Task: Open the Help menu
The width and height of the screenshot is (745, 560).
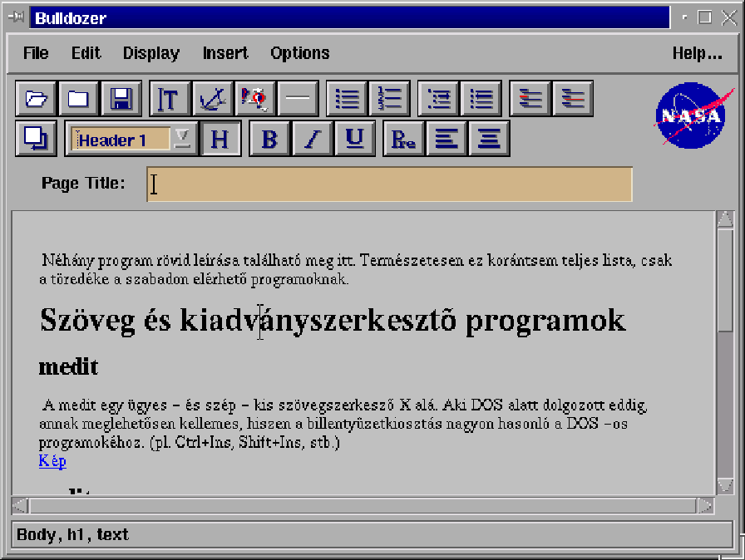Action: coord(697,53)
